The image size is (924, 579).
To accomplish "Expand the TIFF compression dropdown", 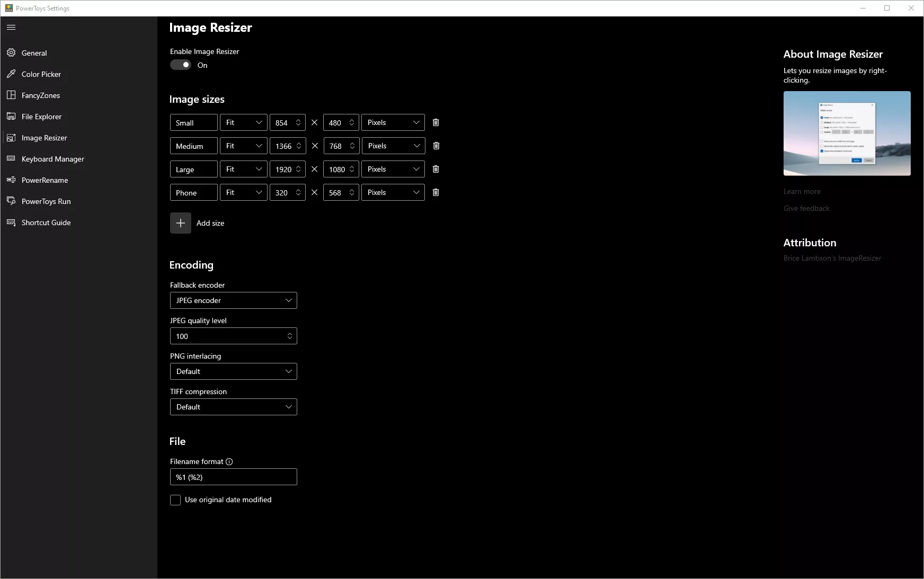I will [234, 407].
